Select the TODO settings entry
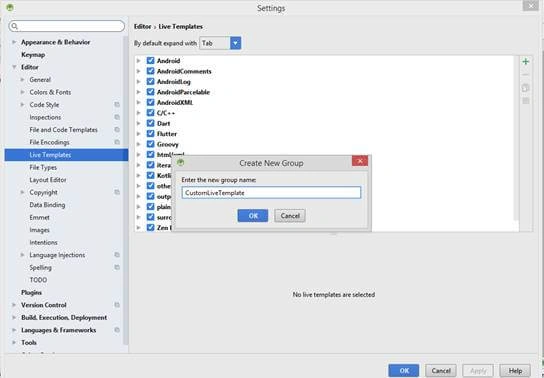Screen dimensions: 544x378 38,280
